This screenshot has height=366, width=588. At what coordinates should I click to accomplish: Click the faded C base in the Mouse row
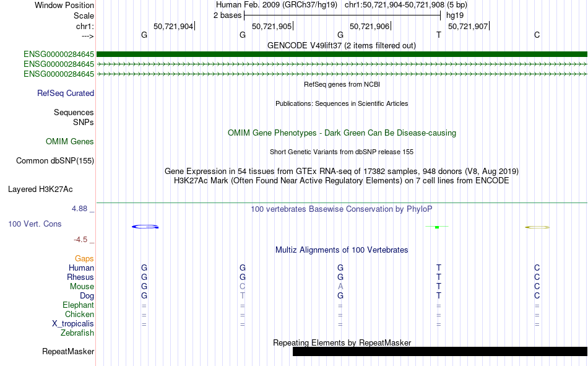(x=242, y=286)
